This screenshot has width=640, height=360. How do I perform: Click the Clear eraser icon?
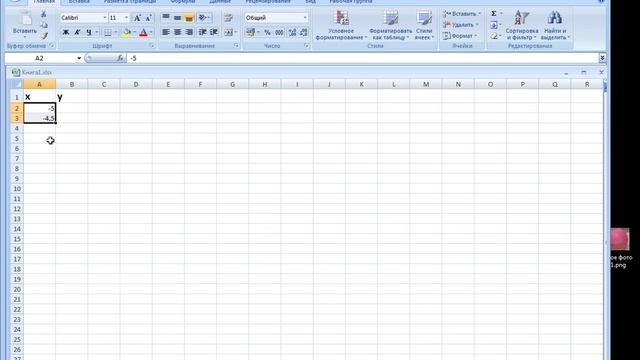click(x=494, y=36)
